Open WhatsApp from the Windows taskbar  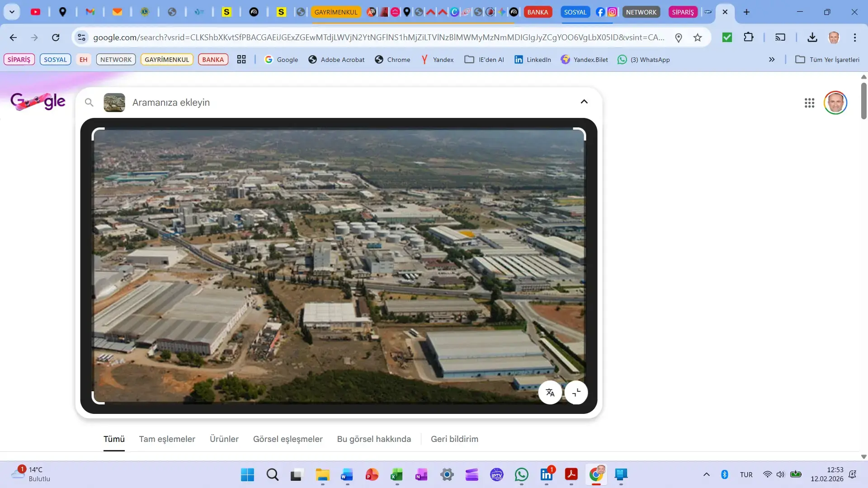click(521, 474)
